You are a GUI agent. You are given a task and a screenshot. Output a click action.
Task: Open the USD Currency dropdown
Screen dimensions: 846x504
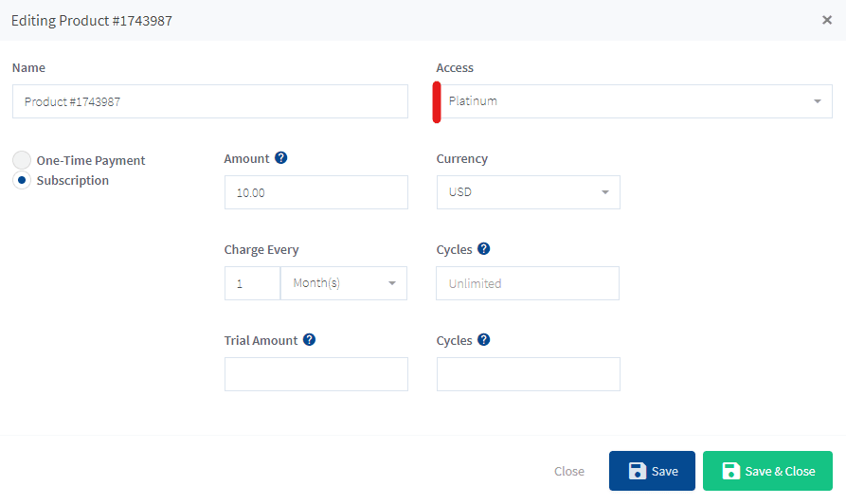[528, 192]
